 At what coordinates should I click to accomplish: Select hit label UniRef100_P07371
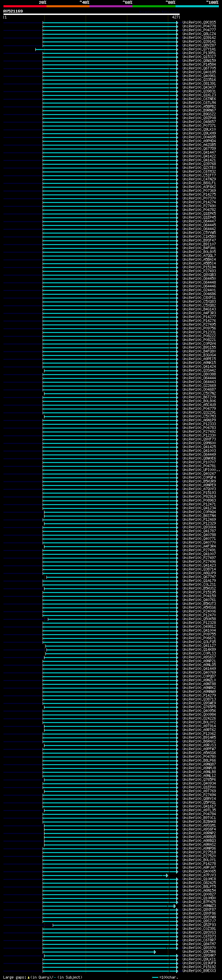[199, 125]
